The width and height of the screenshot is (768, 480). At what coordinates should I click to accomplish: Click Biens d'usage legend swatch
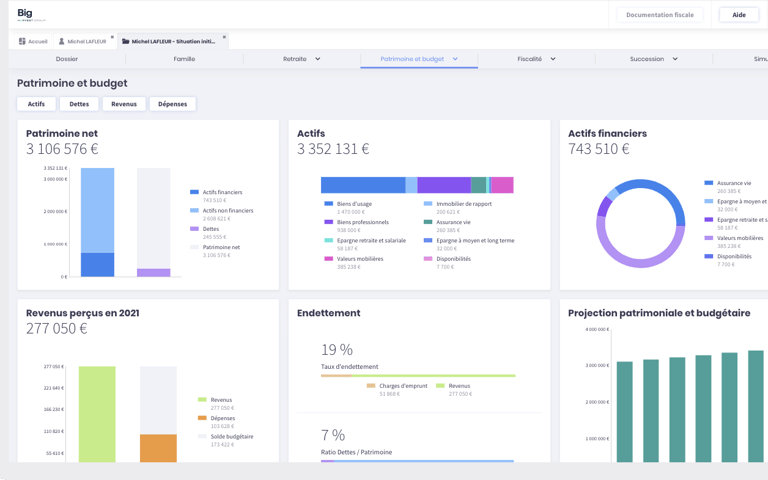click(328, 203)
